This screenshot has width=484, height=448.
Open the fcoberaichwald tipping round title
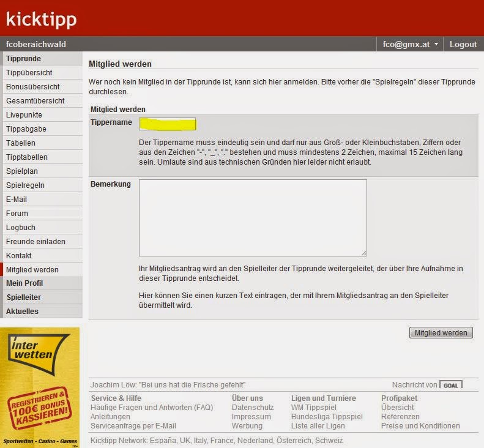pyautogui.click(x=36, y=44)
